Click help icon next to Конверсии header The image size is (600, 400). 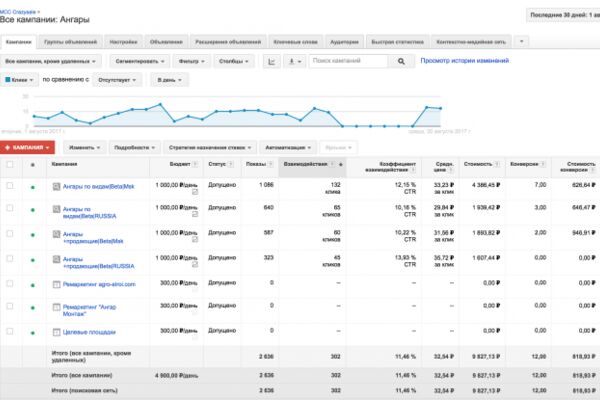(x=543, y=164)
